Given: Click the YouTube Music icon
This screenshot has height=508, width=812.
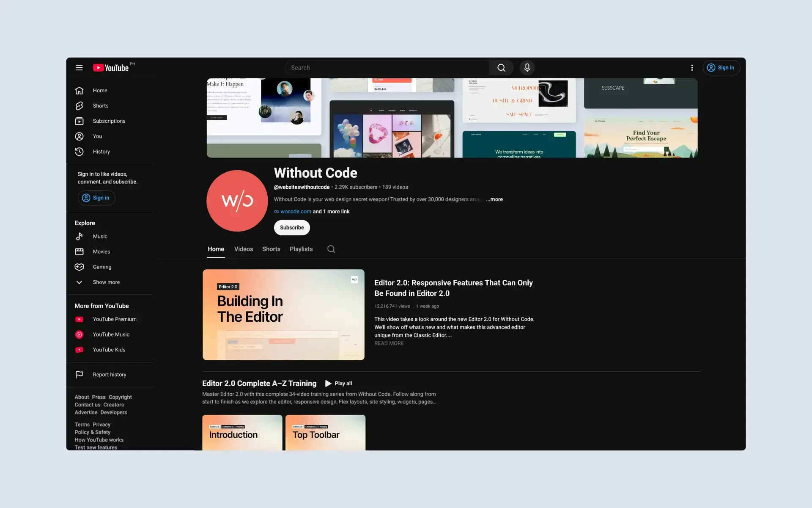Looking at the screenshot, I should [79, 334].
